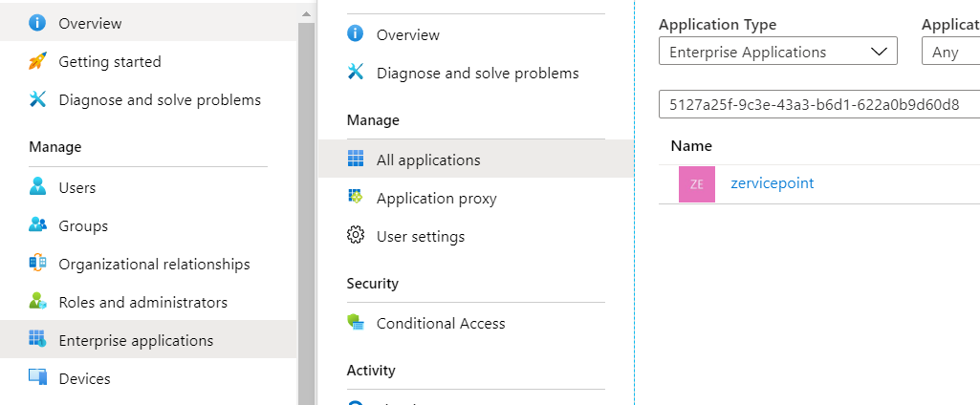
Task: Open Diagnose and solve problems in middle panel
Action: (477, 73)
